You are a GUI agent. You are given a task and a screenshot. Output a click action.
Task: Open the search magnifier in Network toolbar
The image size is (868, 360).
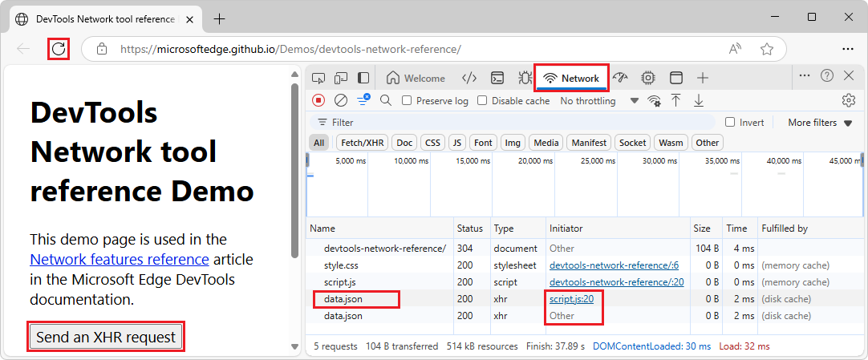click(386, 100)
